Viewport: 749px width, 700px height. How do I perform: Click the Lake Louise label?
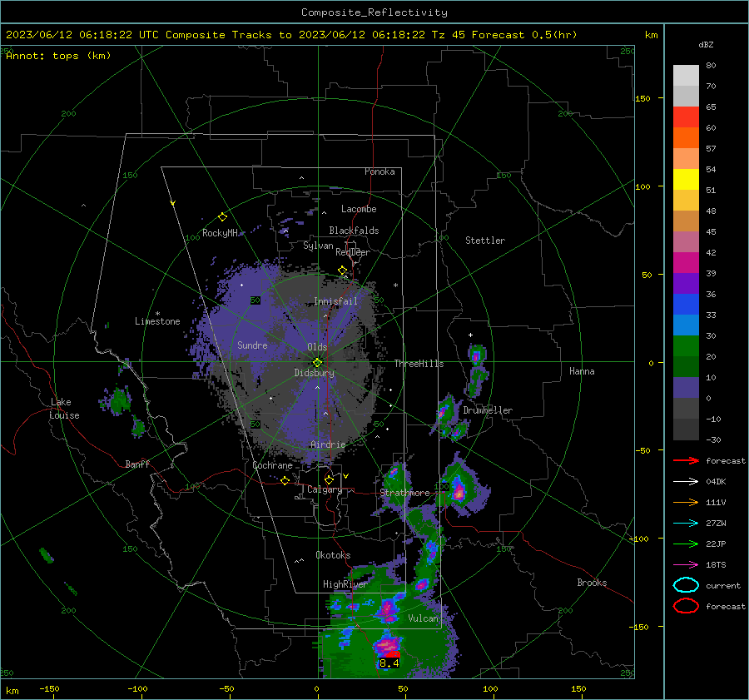pos(65,409)
